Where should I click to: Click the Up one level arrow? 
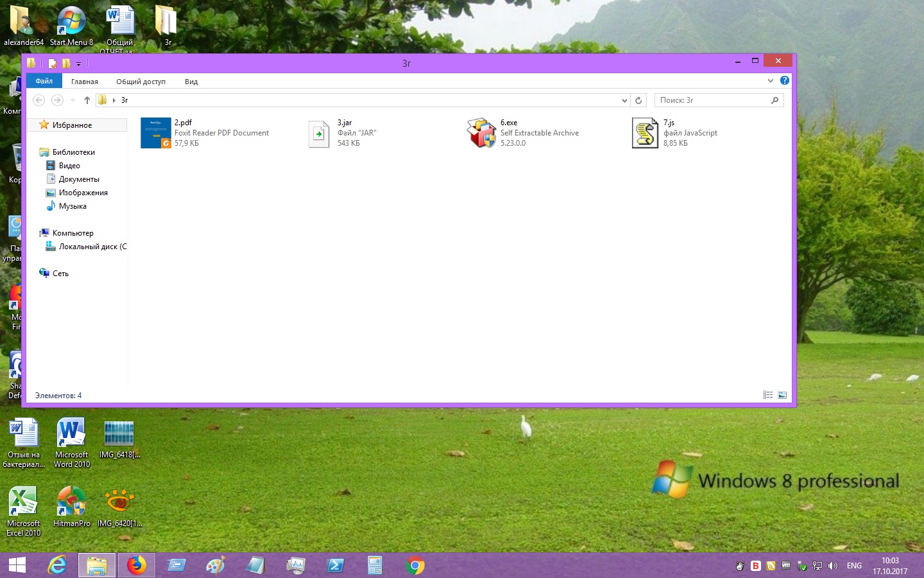coord(87,100)
